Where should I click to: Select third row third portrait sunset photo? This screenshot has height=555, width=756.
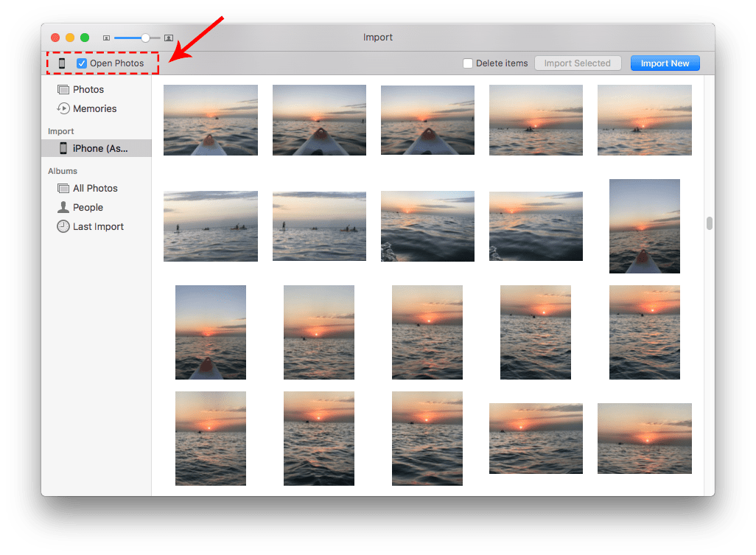pos(427,332)
